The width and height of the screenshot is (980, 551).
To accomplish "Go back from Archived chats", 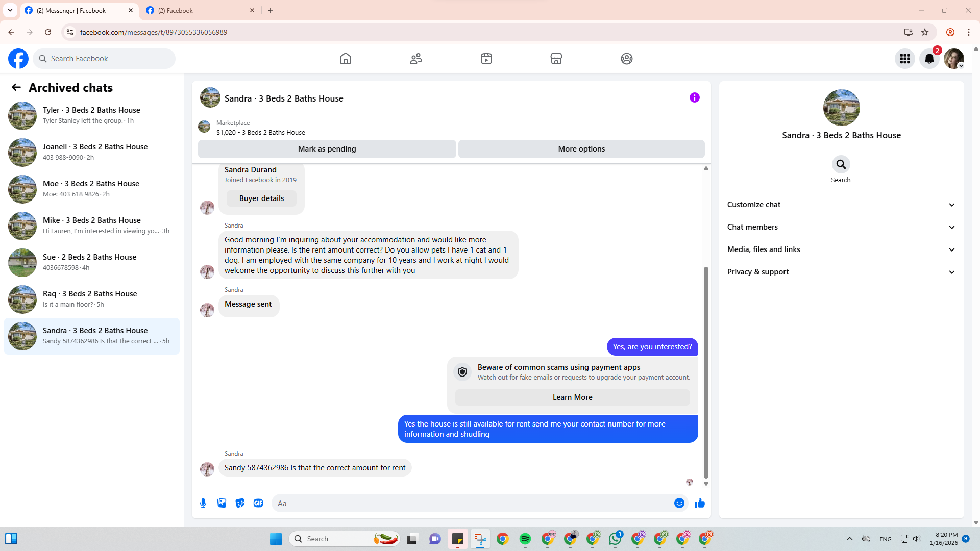I will click(16, 88).
